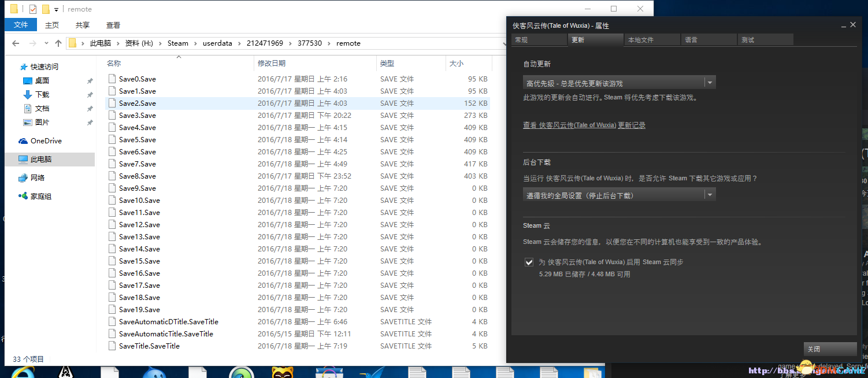Image resolution: width=868 pixels, height=378 pixels.
Task: Expand the chevron after 资料 (H:) in address bar
Action: 161,43
